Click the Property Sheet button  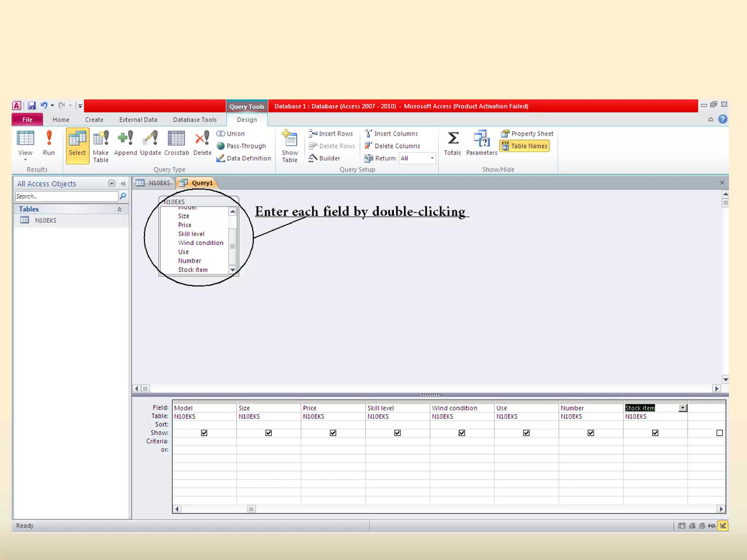(x=527, y=134)
